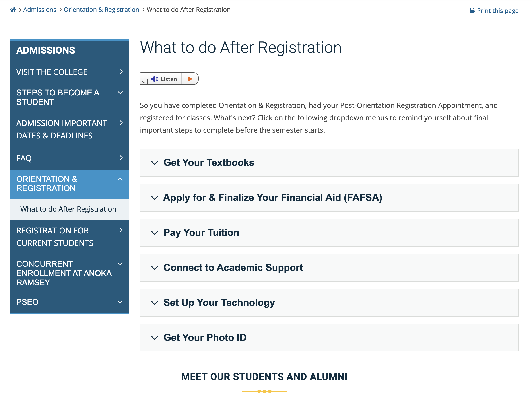Go to Admissions breadcrumb link
The height and width of the screenshot is (400, 532).
[40, 10]
